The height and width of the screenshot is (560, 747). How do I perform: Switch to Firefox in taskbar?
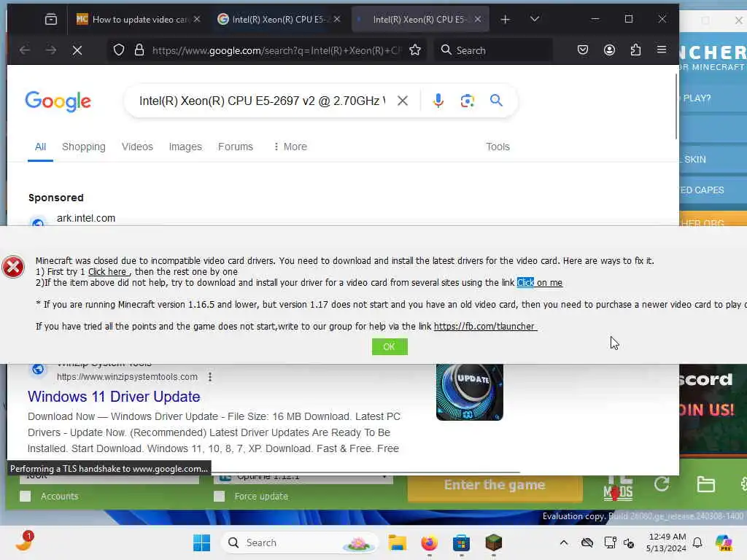429,542
